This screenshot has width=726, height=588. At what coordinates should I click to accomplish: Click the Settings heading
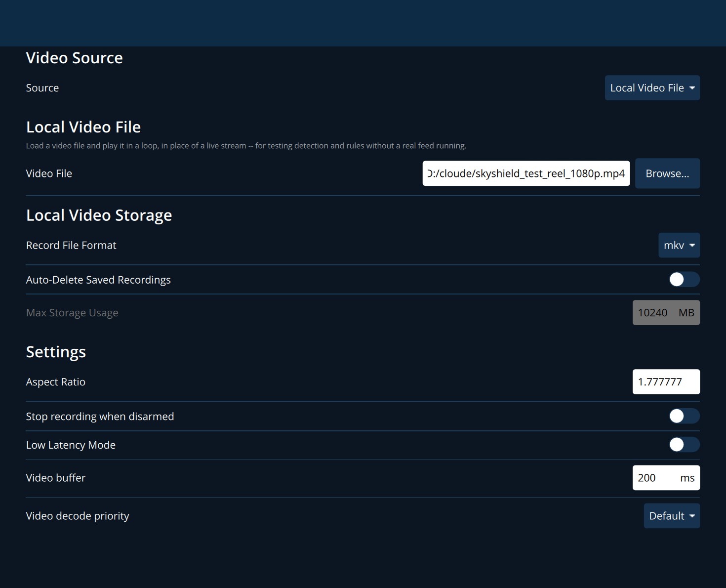tap(56, 352)
